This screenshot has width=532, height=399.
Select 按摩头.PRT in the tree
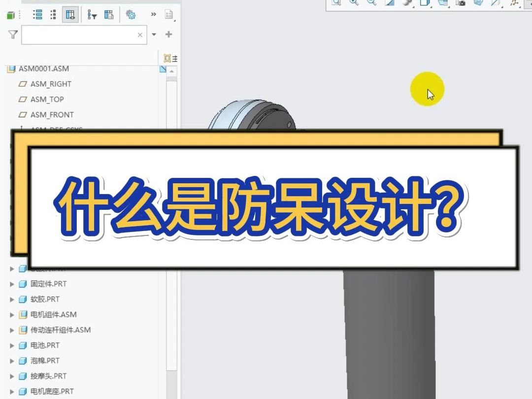[x=48, y=376]
